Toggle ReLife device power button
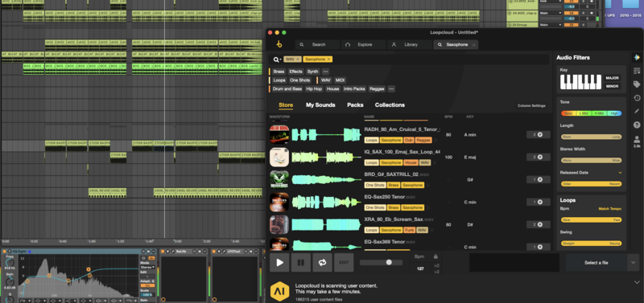This screenshot has height=303, width=644. pos(163,252)
